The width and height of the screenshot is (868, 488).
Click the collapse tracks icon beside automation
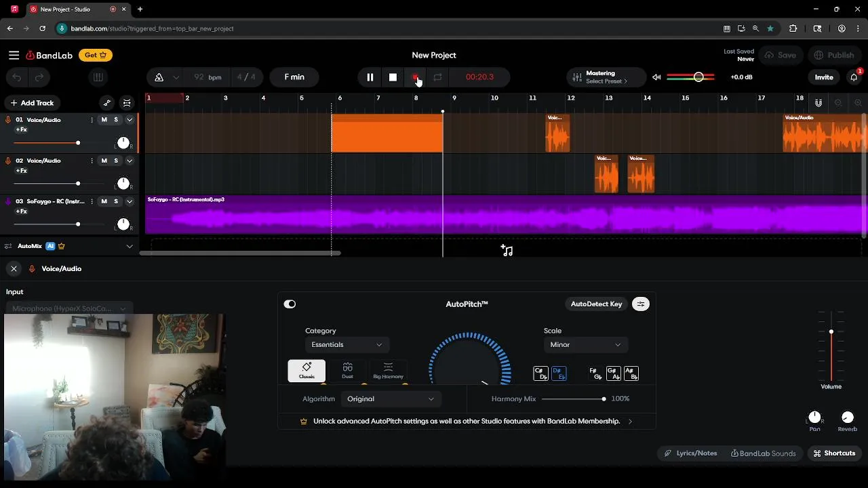[x=127, y=103]
